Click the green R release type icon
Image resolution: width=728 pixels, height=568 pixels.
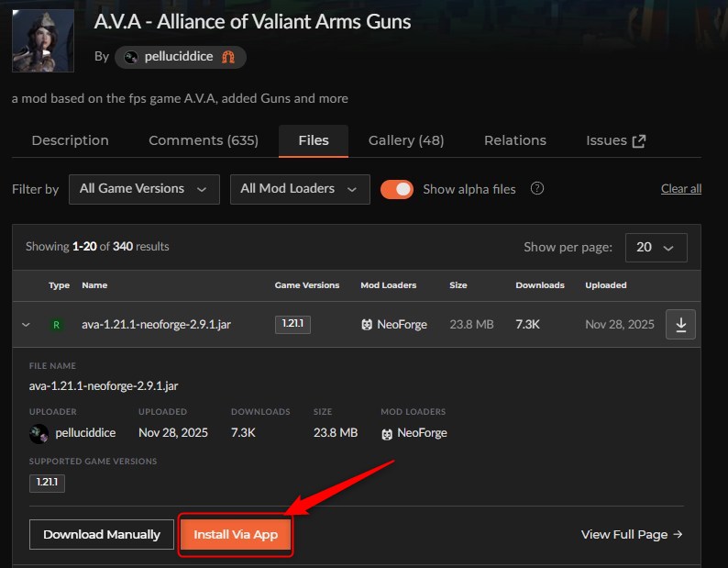coord(56,325)
